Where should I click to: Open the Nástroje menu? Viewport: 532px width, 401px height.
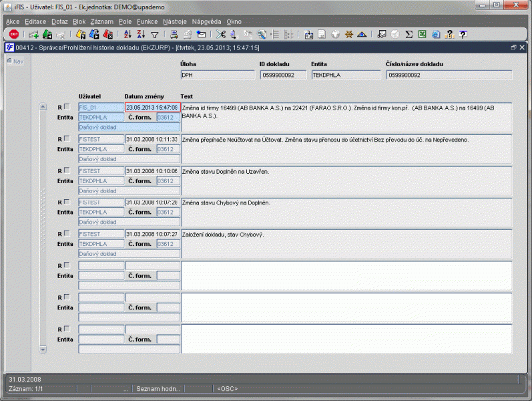[175, 22]
